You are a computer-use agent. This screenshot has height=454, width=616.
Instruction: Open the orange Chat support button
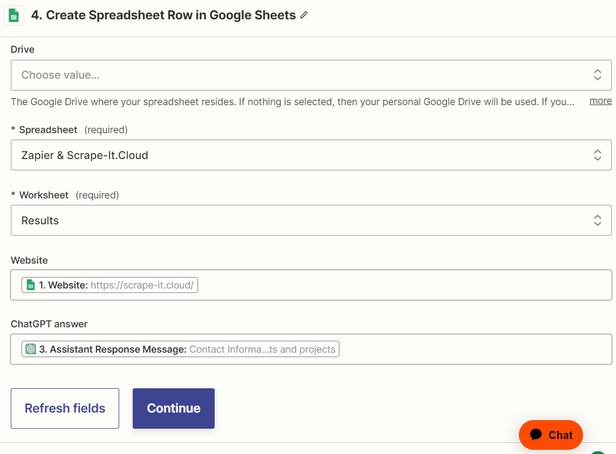click(551, 435)
